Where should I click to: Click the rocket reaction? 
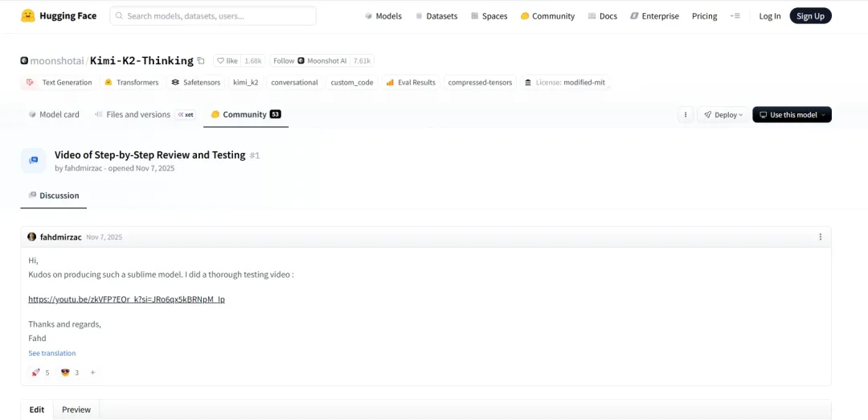40,373
